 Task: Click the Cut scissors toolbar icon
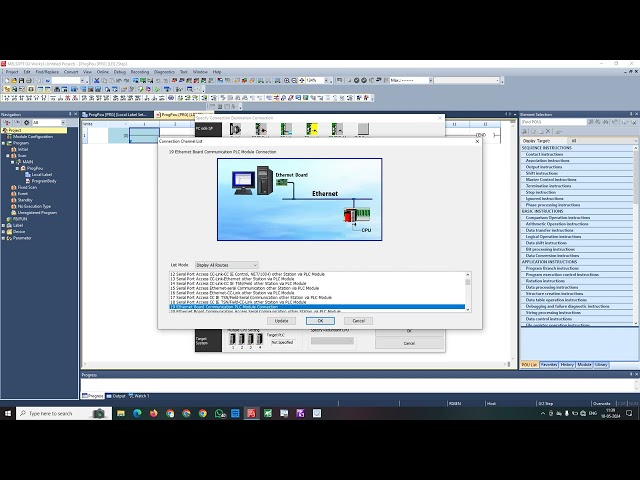[x=97, y=80]
